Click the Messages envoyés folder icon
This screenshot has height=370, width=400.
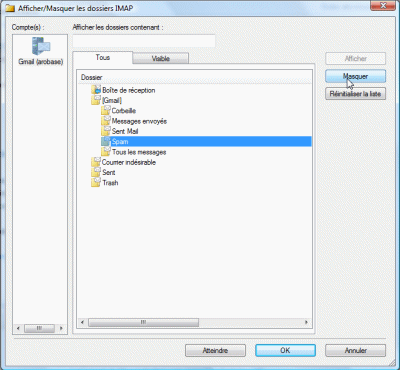click(x=106, y=121)
